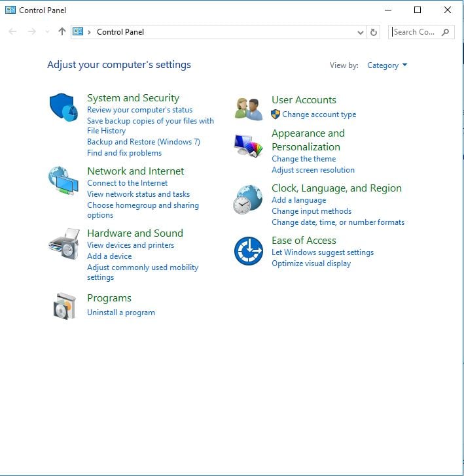Viewport: 464px width, 476px height.
Task: Expand the address bar breadcrumb chevron
Action: (x=89, y=32)
